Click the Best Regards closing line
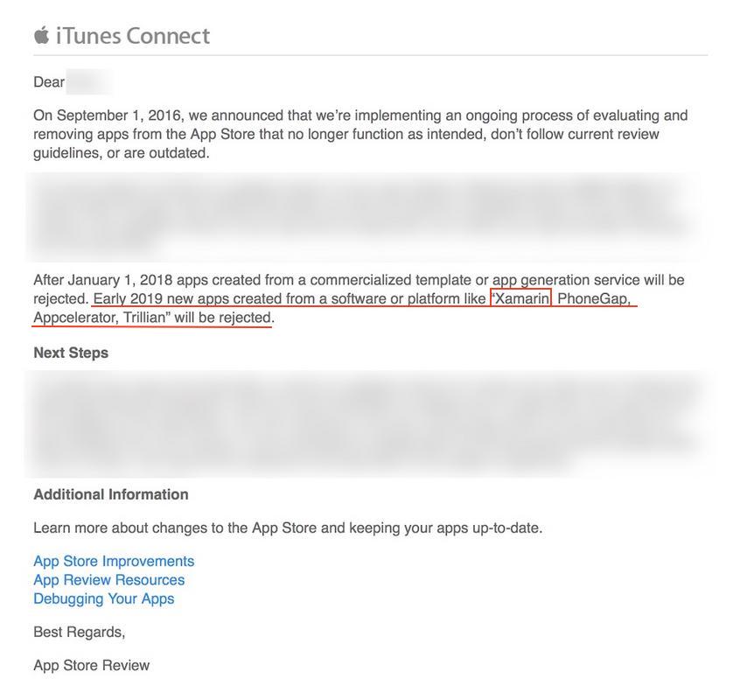The image size is (733, 700). click(x=79, y=632)
